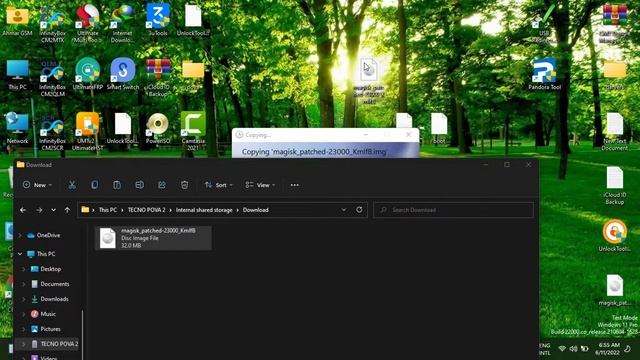Collapse the This PC tree node
Image resolution: width=640 pixels, height=360 pixels.
click(x=20, y=254)
